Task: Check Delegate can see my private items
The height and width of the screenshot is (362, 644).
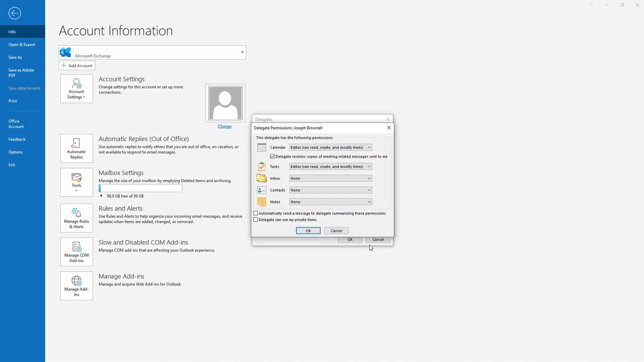Action: pyautogui.click(x=256, y=220)
